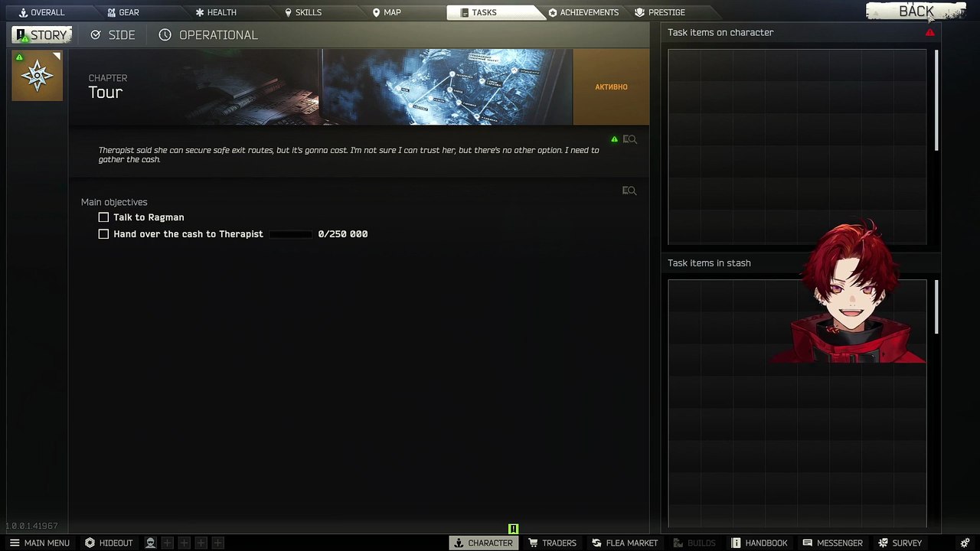Image resolution: width=980 pixels, height=551 pixels.
Task: Open the description search-log icon
Action: [x=629, y=139]
